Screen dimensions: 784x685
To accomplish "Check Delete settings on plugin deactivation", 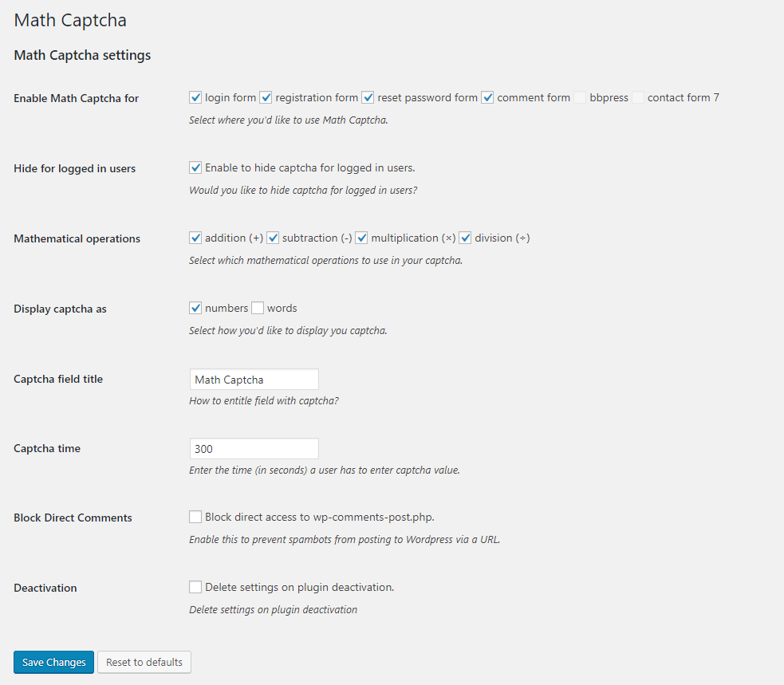I will point(195,587).
